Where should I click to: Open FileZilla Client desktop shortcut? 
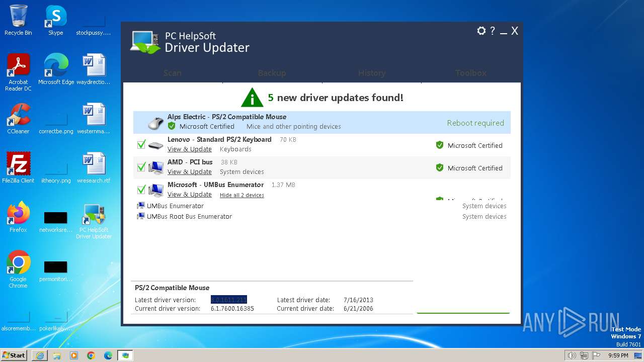pos(18,168)
